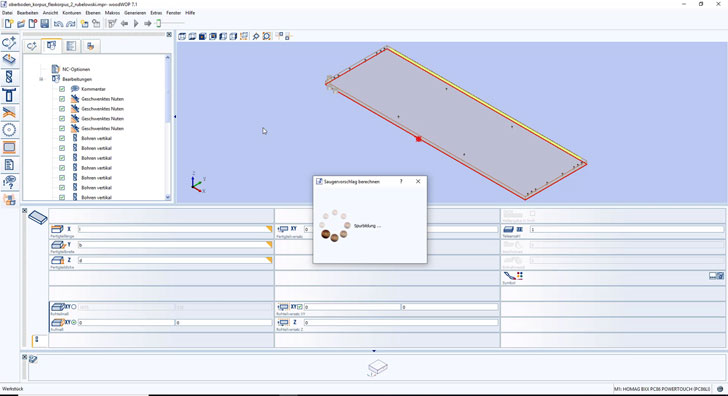Screen dimensions: 728x396
Task: Click the orange variable marker on X field
Action: [269, 229]
